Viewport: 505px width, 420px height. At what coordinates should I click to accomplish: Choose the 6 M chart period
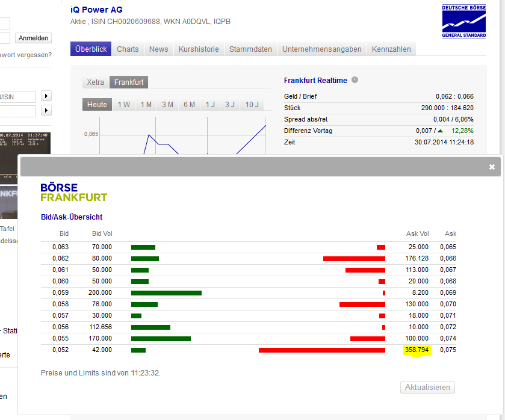pos(189,104)
